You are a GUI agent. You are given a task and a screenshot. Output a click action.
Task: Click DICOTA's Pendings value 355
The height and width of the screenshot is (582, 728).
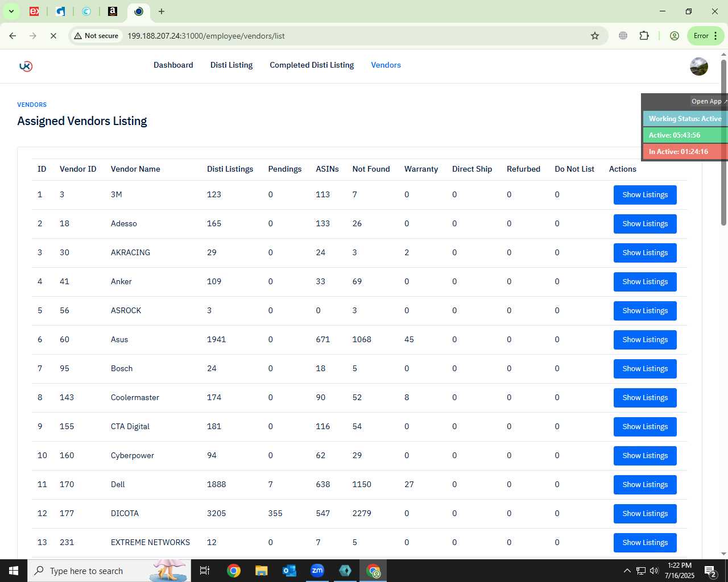[x=275, y=514]
